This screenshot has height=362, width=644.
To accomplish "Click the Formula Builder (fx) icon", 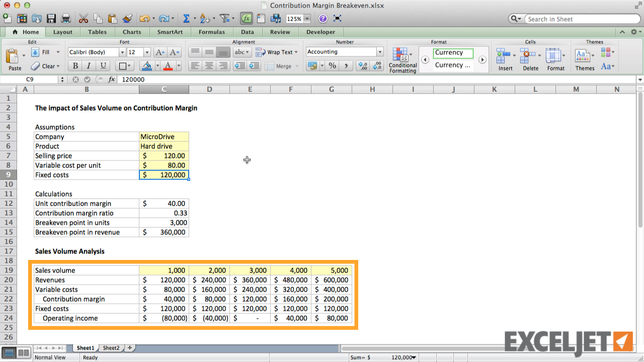I will [246, 19].
